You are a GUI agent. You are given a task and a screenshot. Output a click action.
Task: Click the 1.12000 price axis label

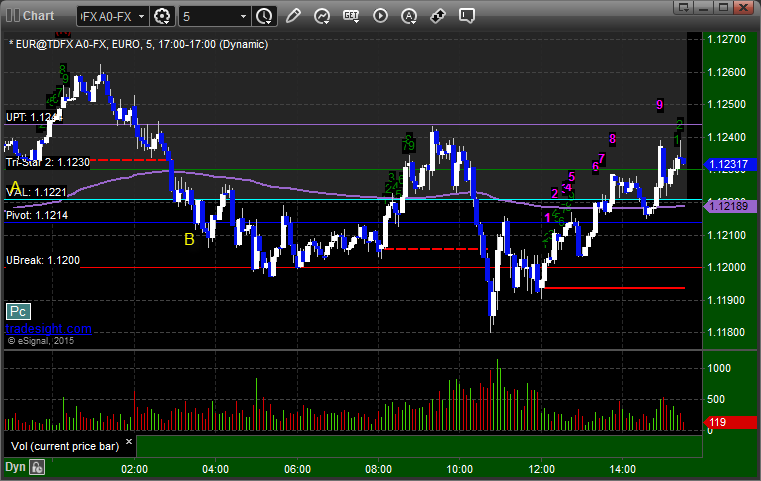tap(727, 267)
